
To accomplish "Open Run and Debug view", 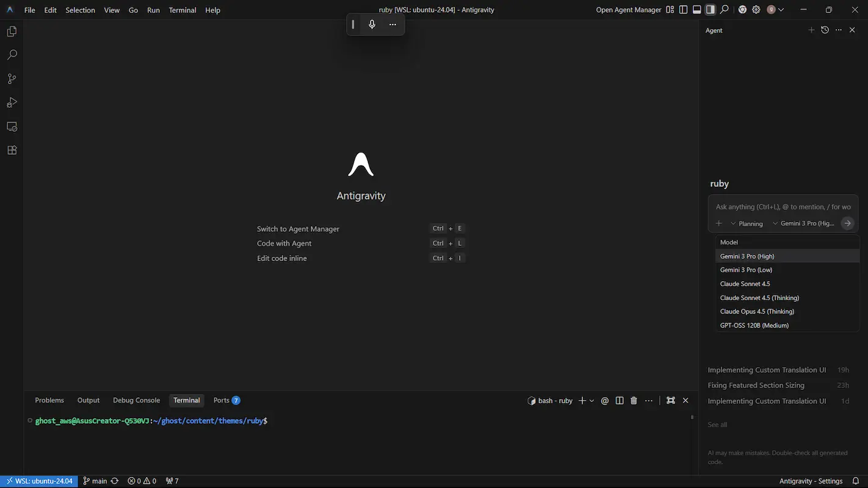I will [12, 102].
